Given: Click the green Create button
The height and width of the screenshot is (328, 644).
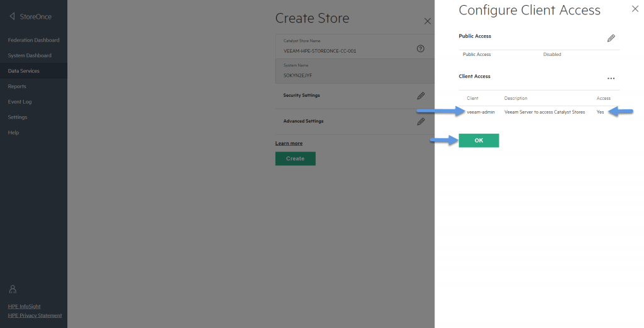Looking at the screenshot, I should (x=296, y=158).
